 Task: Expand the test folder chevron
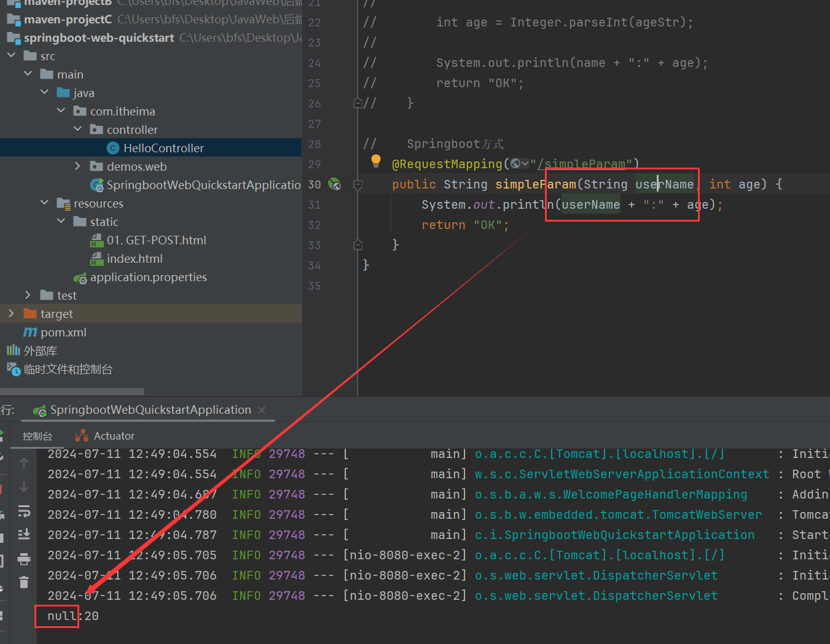[28, 295]
